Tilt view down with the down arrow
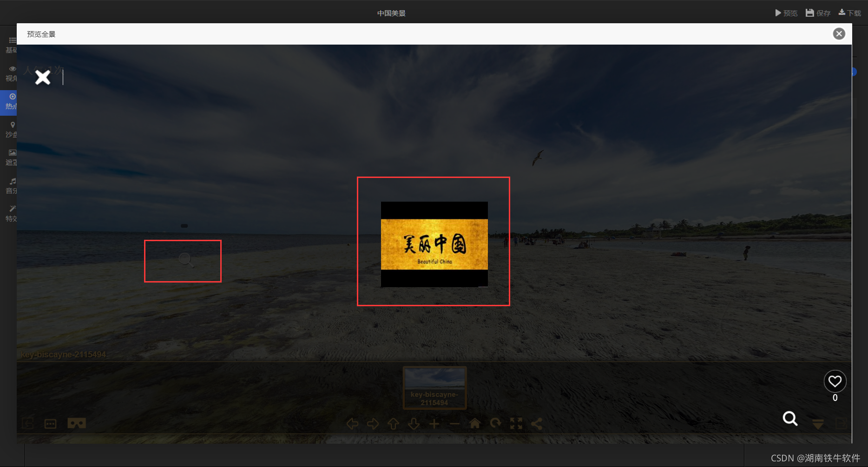868x467 pixels. [x=414, y=424]
